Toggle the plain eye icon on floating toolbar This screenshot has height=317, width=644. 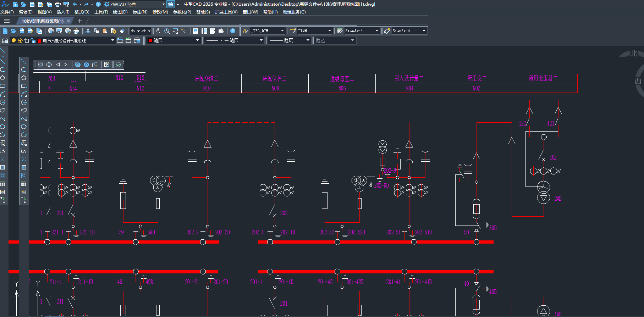[49, 65]
